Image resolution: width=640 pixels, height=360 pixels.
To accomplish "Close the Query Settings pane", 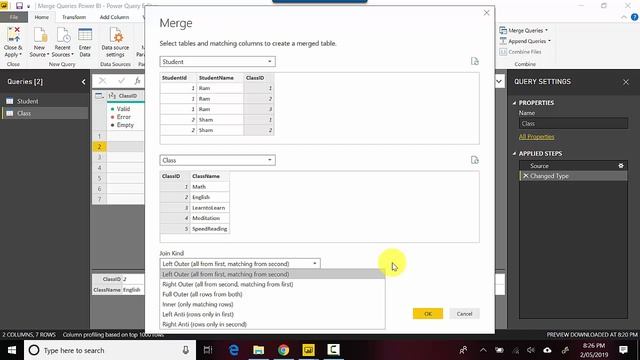I will pos(626,82).
